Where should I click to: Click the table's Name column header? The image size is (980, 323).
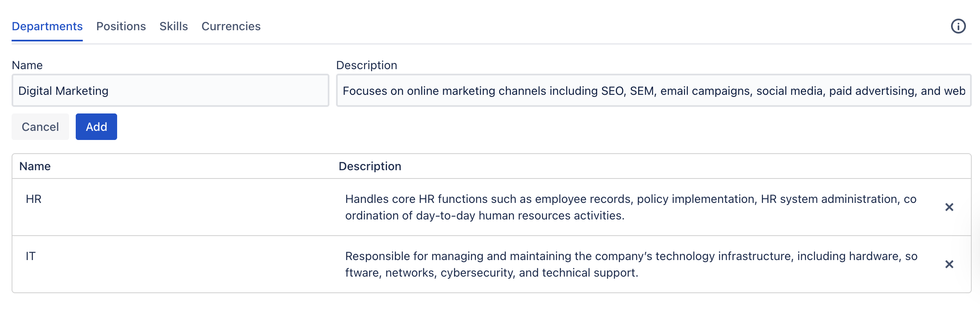click(x=35, y=166)
